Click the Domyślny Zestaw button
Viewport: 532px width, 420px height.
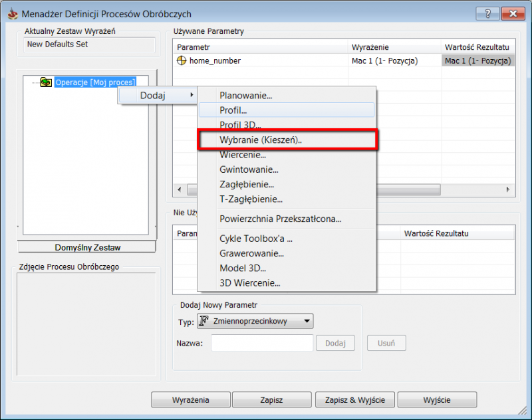click(86, 247)
